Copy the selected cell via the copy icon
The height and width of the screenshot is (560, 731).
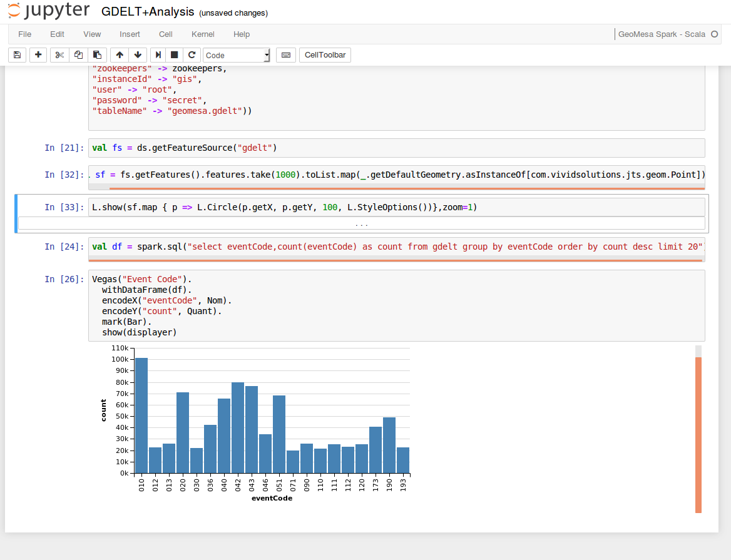78,55
